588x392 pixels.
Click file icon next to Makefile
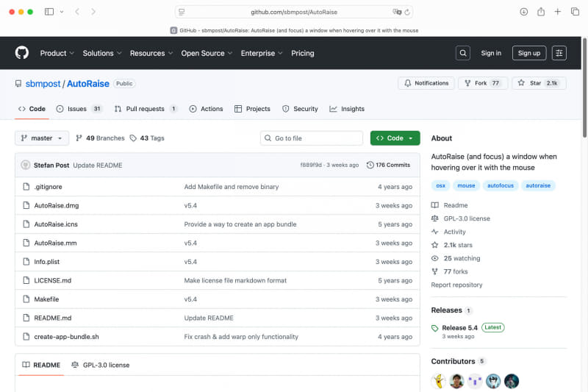pos(26,299)
